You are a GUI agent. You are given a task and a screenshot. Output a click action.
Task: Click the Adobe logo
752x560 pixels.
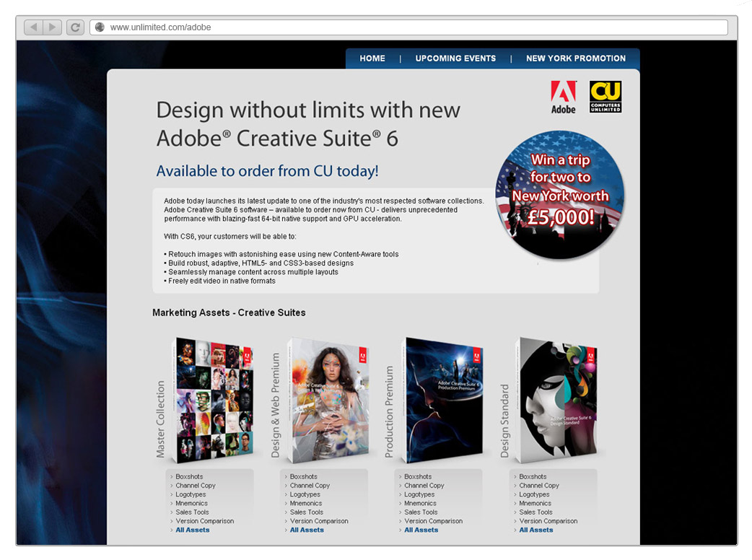(x=563, y=97)
